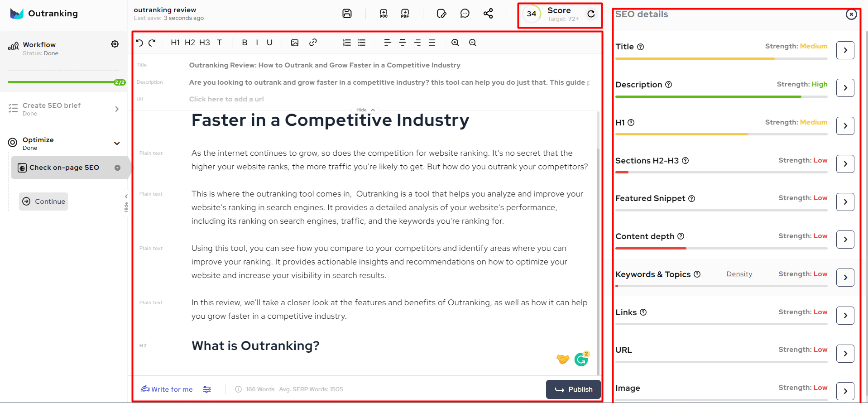
Task: Expand Featured Snippet details
Action: point(845,202)
